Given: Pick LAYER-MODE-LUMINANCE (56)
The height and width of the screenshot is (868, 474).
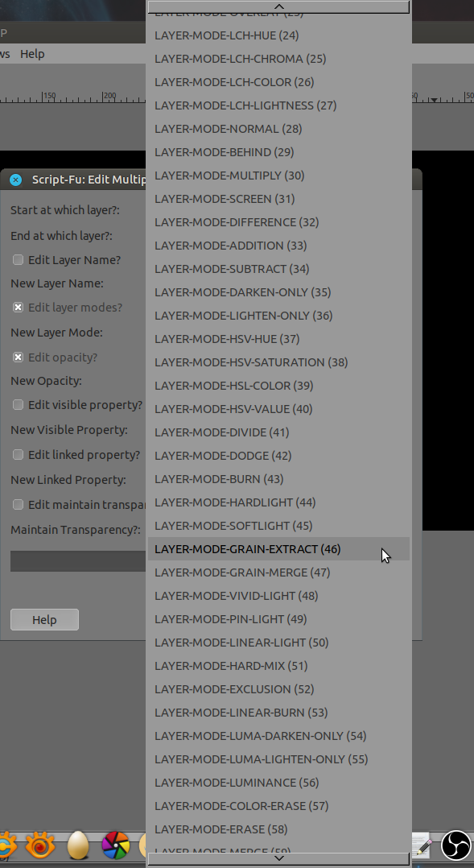Looking at the screenshot, I should point(278,782).
